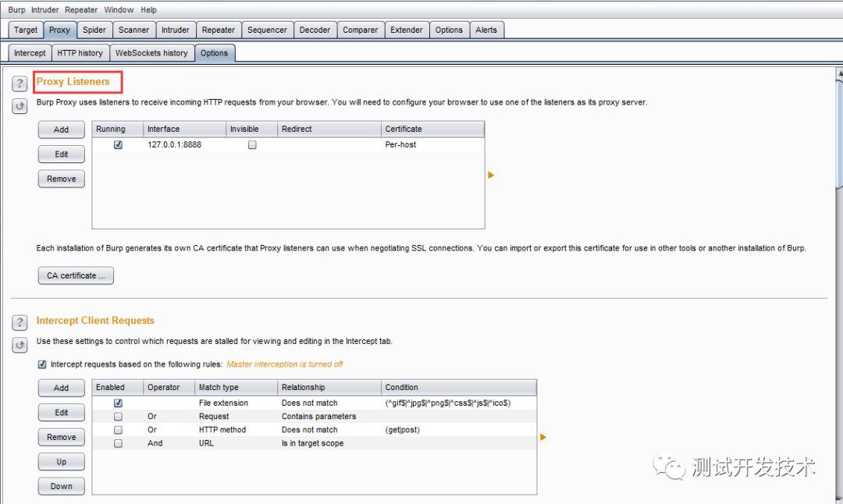Add a new intercept request rule

[x=62, y=388]
